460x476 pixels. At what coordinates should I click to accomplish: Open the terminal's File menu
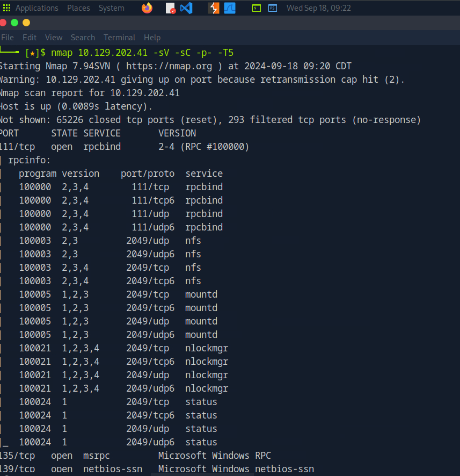[8, 38]
